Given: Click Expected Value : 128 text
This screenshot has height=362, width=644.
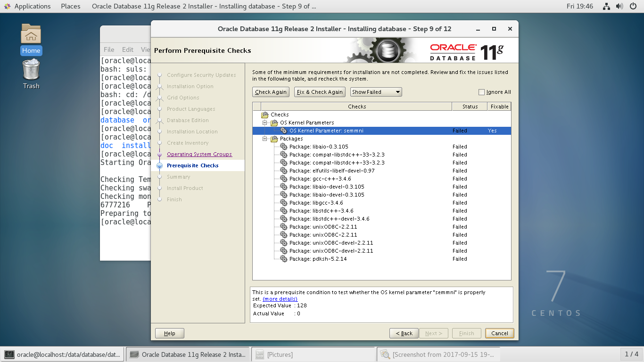Looking at the screenshot, I should [280, 305].
